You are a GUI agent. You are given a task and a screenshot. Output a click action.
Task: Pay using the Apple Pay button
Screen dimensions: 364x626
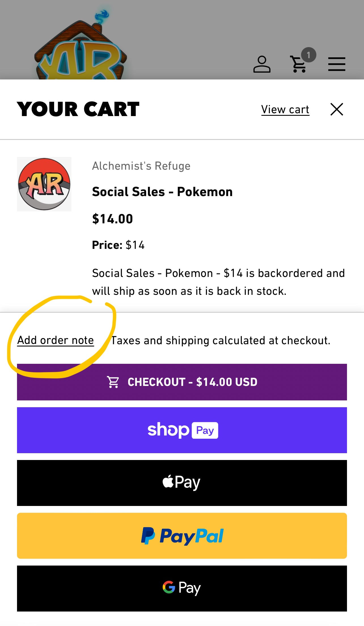click(x=182, y=483)
